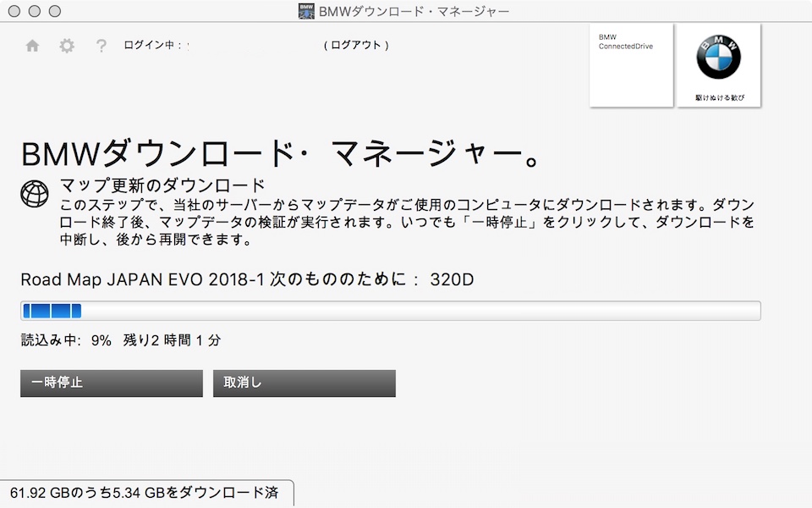
Task: Click the large BMWダウンロード・マネージャー。 headline
Action: coord(281,154)
